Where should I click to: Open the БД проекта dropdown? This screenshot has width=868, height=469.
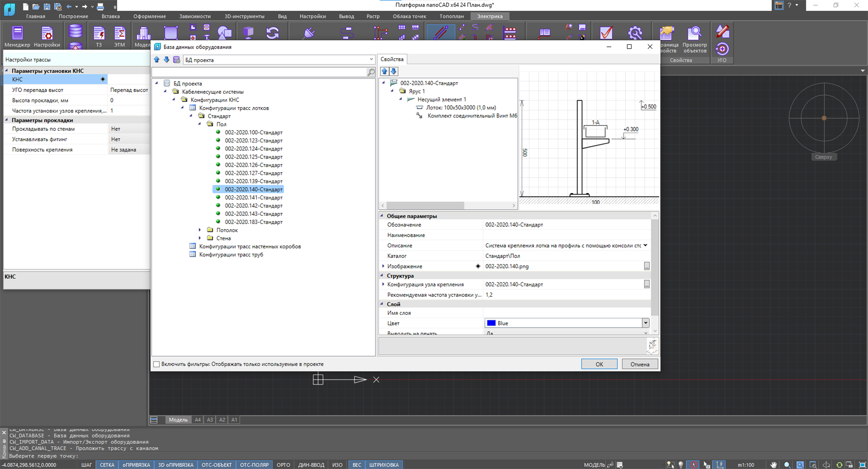[371, 59]
